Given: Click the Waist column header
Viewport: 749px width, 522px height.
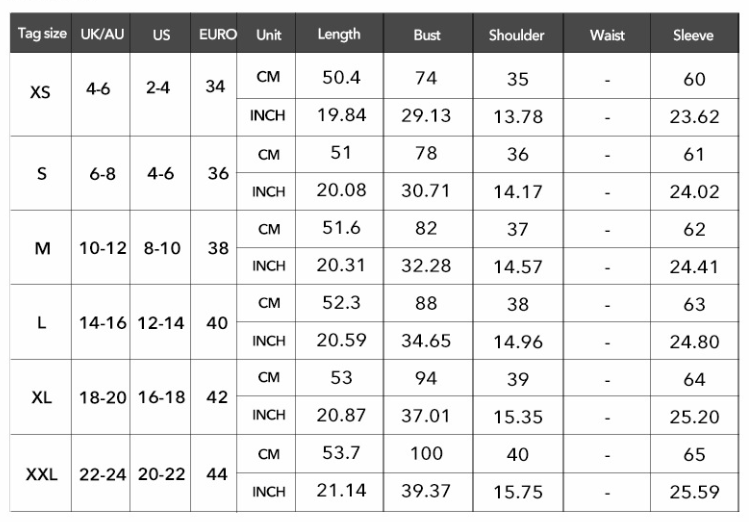Looking at the screenshot, I should (607, 35).
